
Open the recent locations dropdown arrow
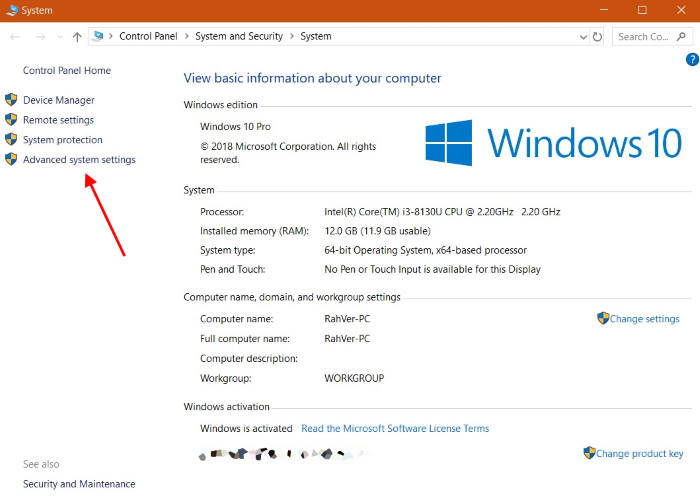click(x=60, y=37)
